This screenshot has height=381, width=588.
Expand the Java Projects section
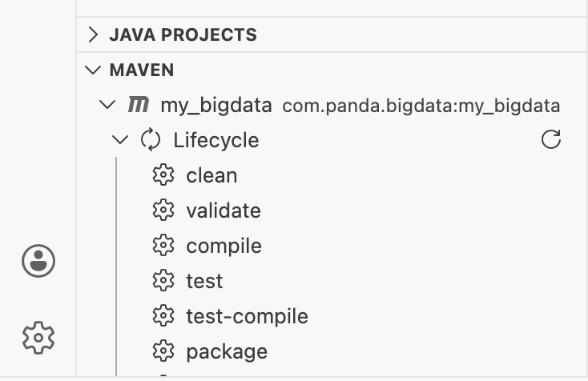(95, 34)
